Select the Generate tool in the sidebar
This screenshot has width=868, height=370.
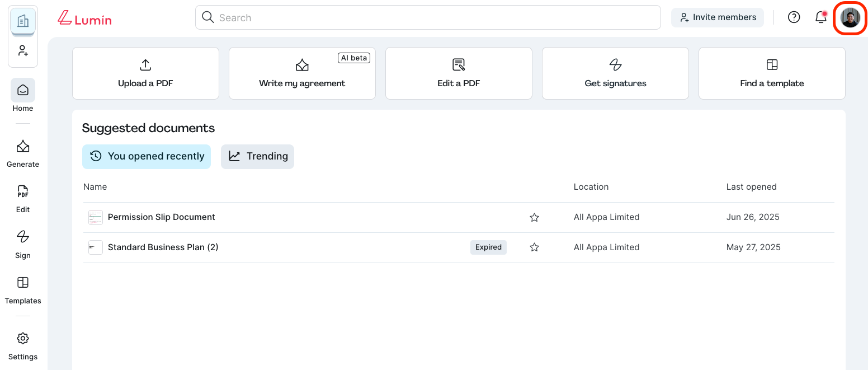(22, 151)
